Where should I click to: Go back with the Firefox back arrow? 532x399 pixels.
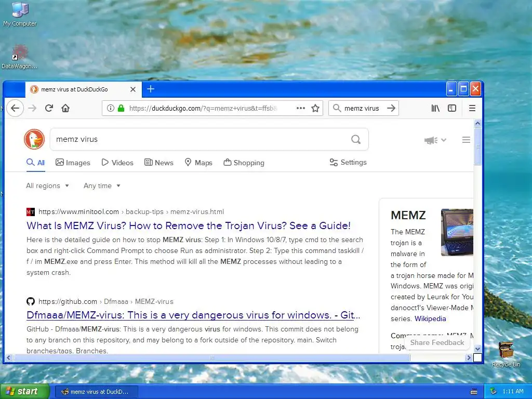pyautogui.click(x=15, y=108)
